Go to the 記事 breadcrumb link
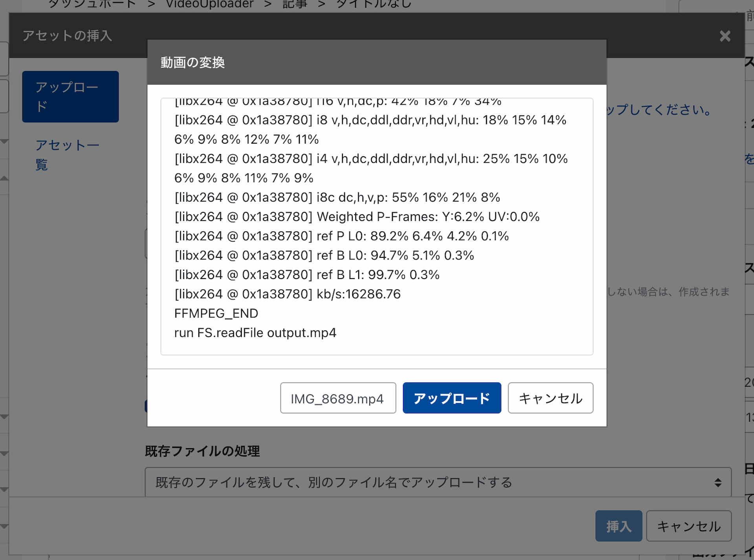The height and width of the screenshot is (560, 754). [x=295, y=4]
